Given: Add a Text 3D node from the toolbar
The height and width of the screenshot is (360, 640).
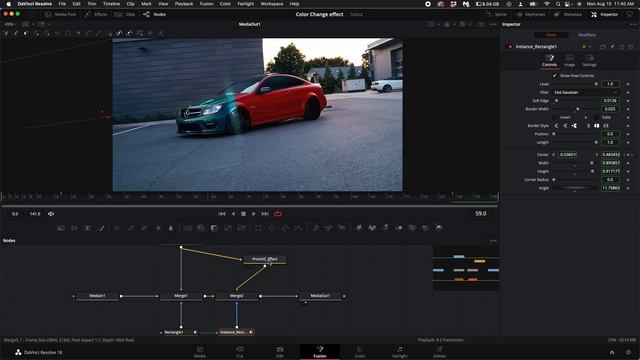Looking at the screenshot, I should (x=385, y=228).
